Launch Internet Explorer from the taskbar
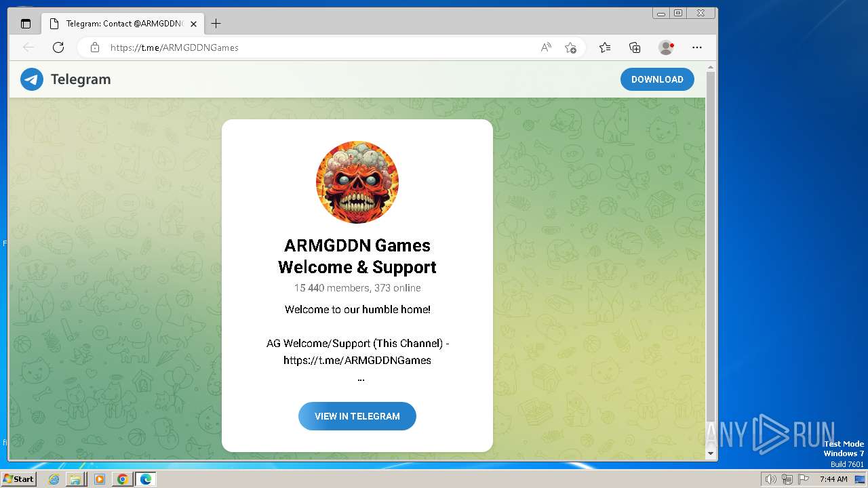This screenshot has width=868, height=488. (54, 479)
